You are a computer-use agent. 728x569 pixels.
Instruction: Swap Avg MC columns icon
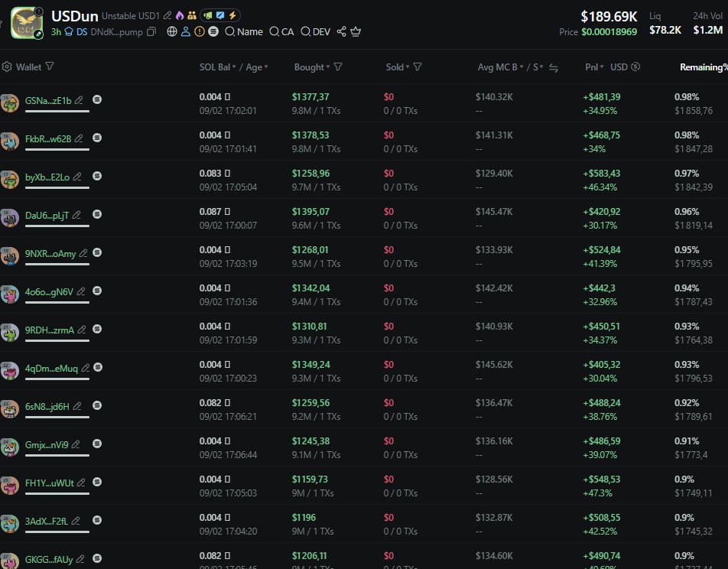[x=554, y=67]
